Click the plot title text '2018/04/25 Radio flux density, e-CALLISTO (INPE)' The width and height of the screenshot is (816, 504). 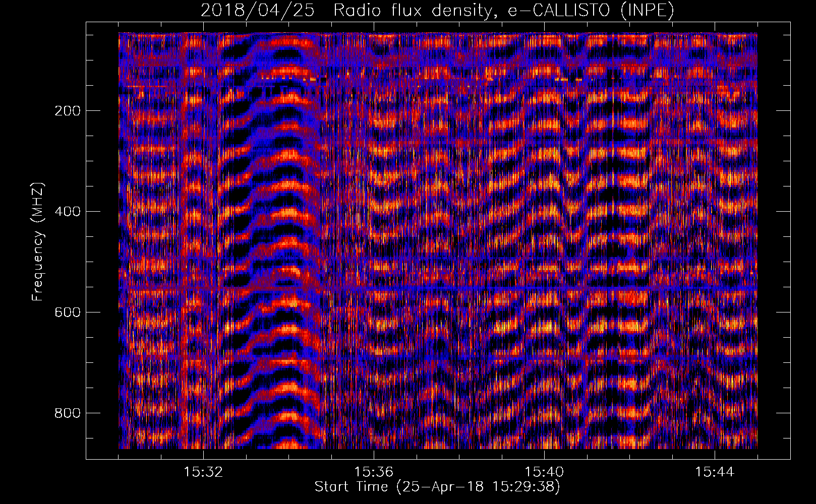[x=437, y=11]
